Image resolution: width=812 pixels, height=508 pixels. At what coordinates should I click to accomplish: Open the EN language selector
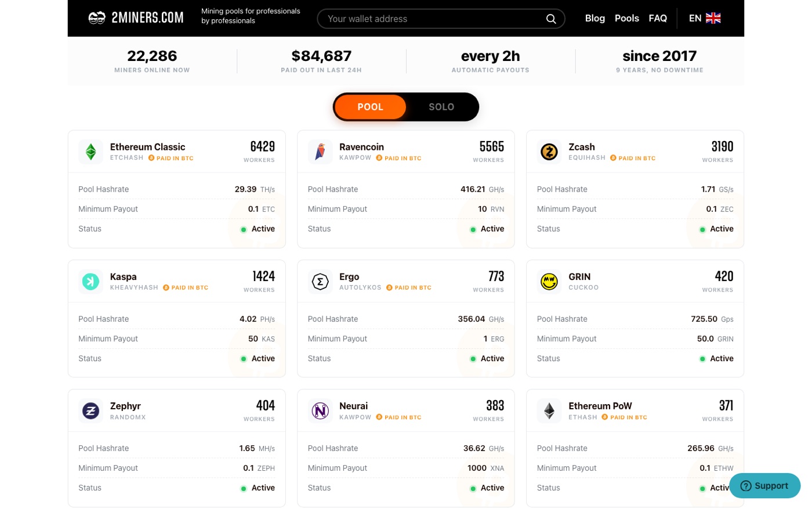705,18
